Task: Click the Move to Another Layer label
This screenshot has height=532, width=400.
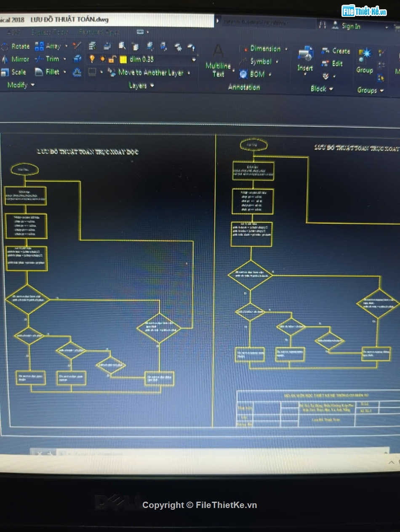Action: pos(151,72)
